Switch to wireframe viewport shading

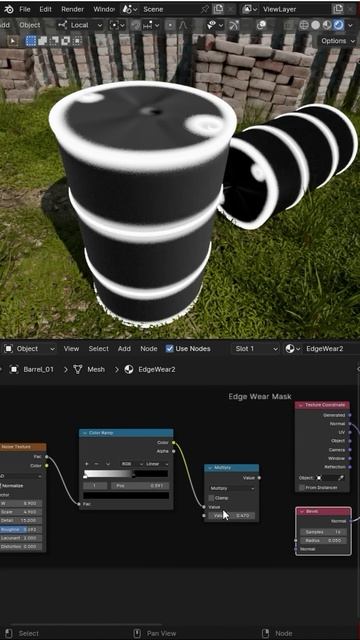[x=304, y=25]
